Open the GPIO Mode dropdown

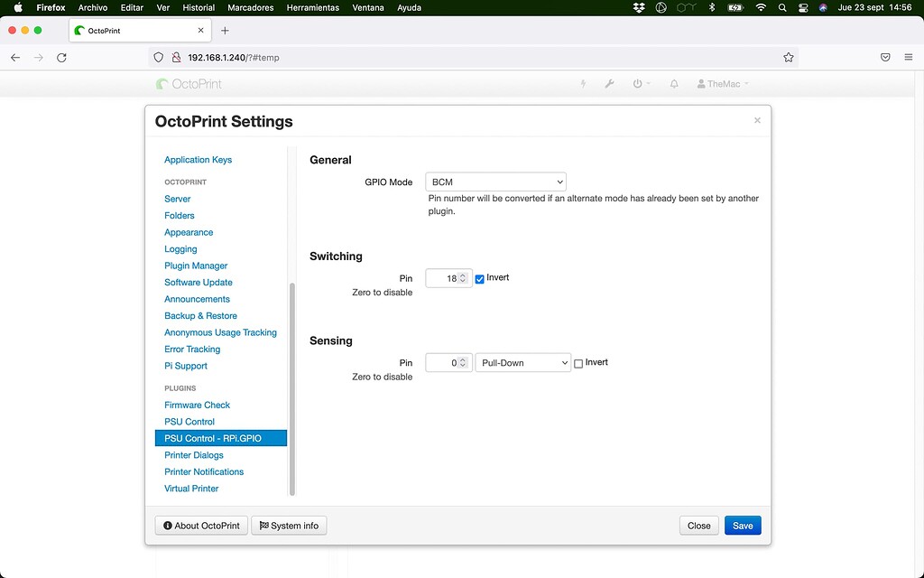click(495, 181)
